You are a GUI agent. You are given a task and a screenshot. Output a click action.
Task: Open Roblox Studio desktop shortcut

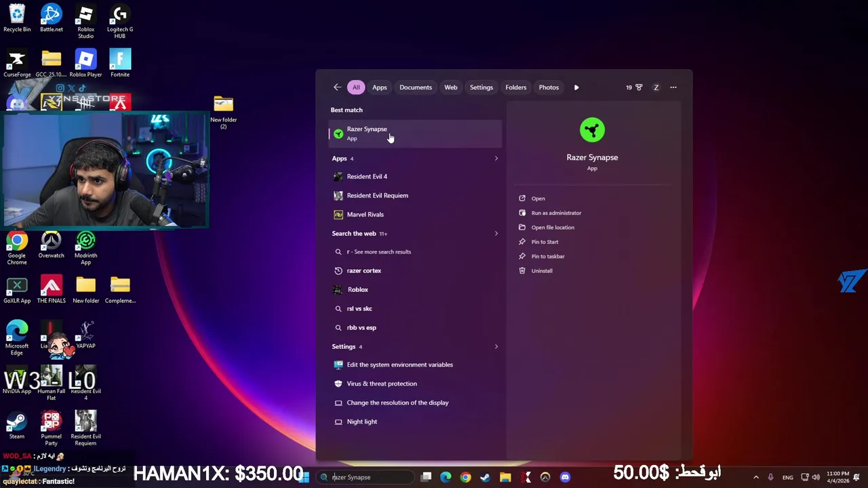[x=85, y=22]
